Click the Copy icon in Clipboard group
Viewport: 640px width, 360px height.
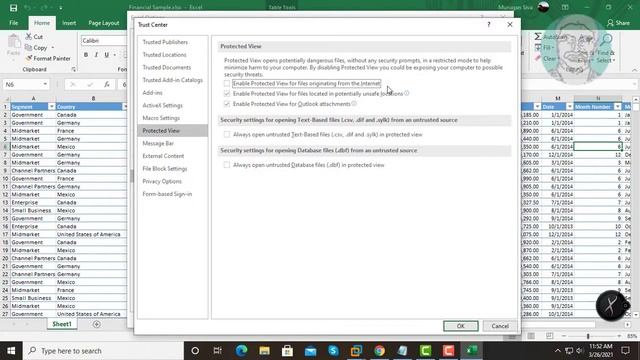[29, 48]
